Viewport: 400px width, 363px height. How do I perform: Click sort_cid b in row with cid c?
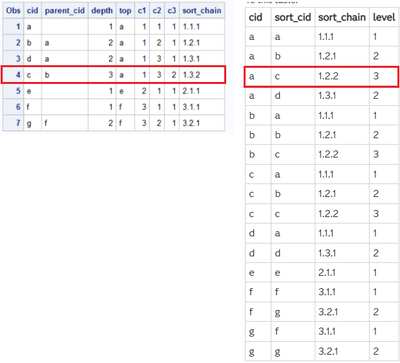point(278,194)
